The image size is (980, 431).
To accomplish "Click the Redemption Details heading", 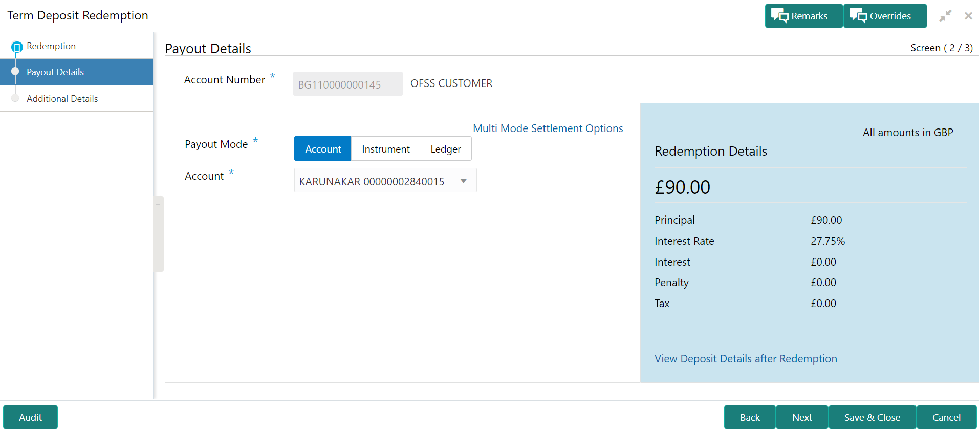I will click(711, 152).
